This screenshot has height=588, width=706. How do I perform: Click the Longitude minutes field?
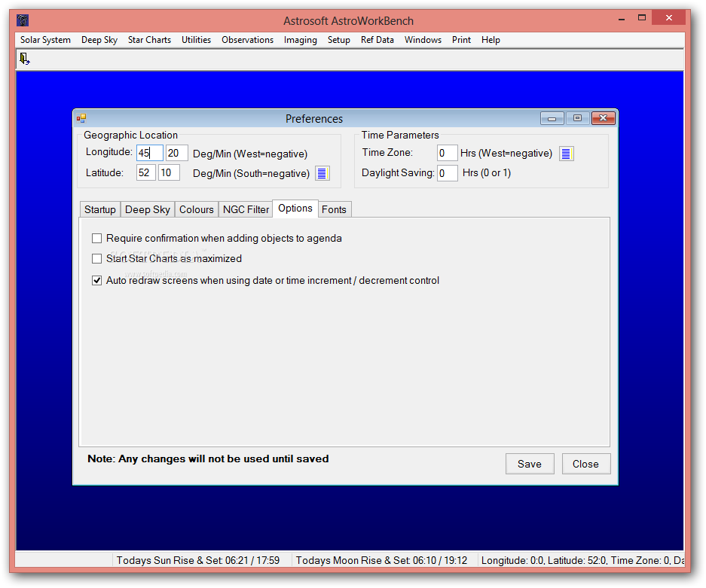[176, 153]
